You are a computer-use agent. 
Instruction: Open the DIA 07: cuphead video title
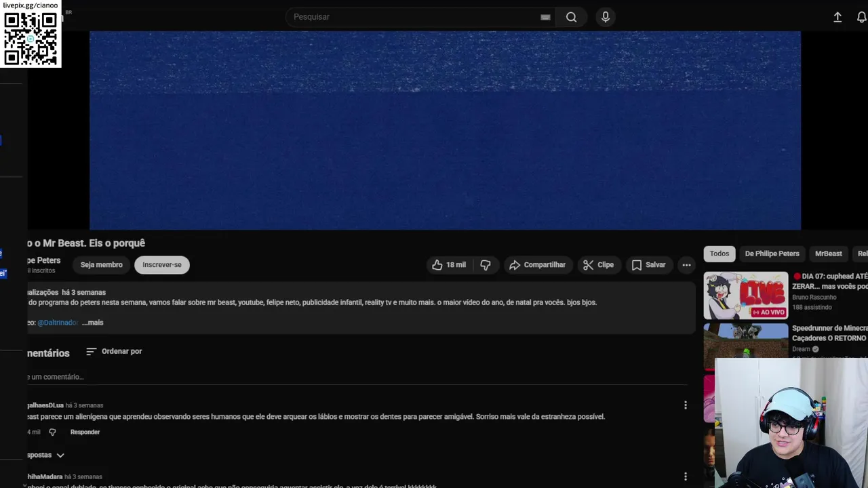point(830,281)
